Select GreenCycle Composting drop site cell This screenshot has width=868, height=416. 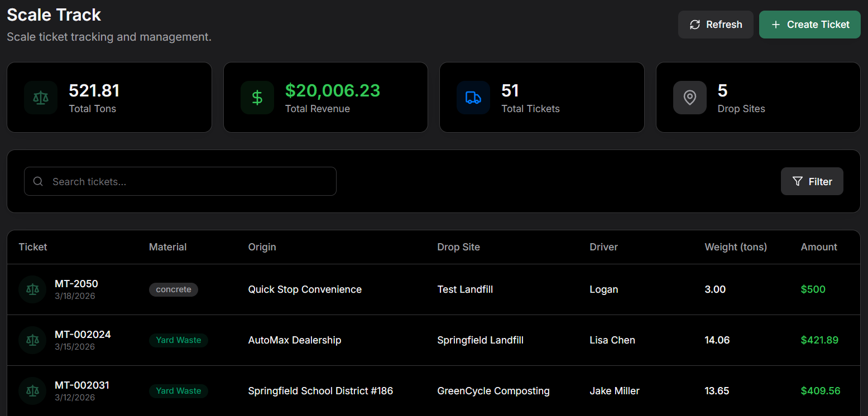(493, 391)
